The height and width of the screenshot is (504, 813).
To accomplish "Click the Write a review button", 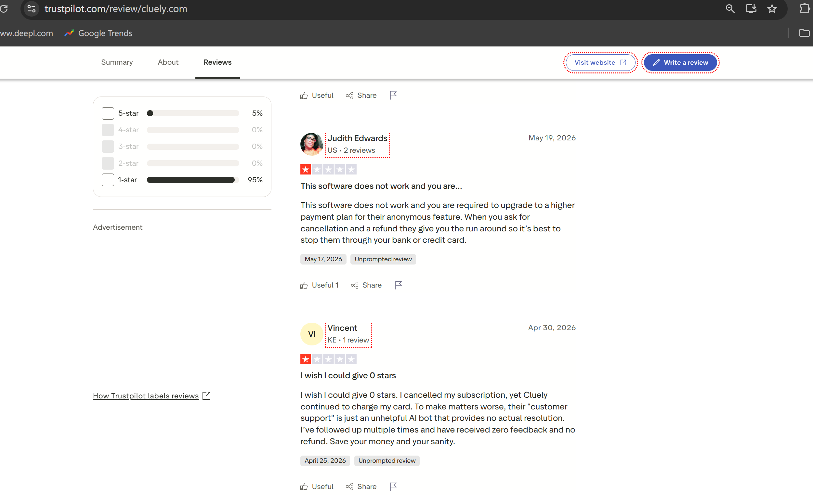I will click(680, 63).
